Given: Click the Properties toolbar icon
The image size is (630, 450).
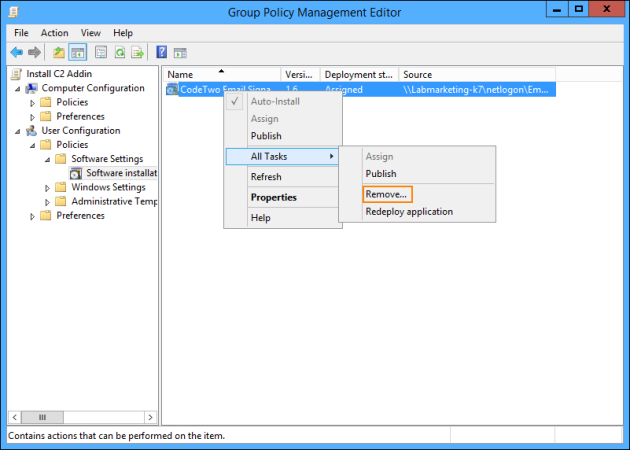Looking at the screenshot, I should [101, 52].
